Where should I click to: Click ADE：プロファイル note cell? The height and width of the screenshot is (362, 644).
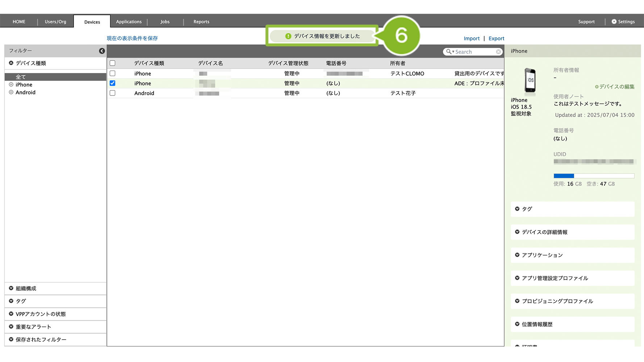coord(479,83)
